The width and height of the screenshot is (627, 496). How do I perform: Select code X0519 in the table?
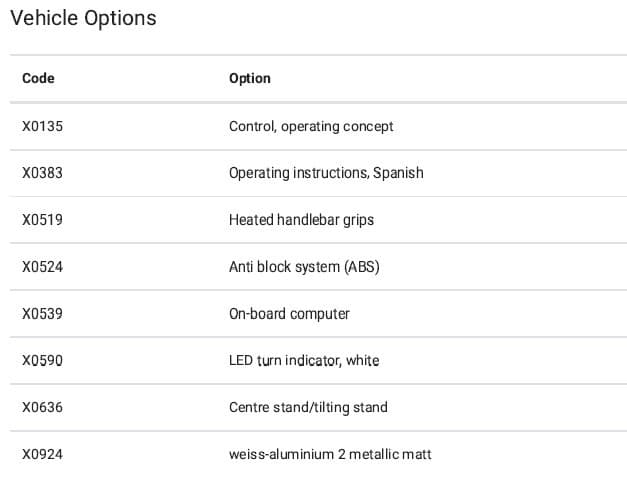click(42, 220)
